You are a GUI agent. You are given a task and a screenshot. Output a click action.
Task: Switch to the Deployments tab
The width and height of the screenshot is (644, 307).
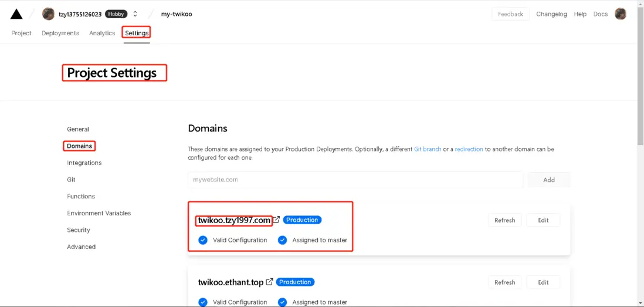click(60, 33)
